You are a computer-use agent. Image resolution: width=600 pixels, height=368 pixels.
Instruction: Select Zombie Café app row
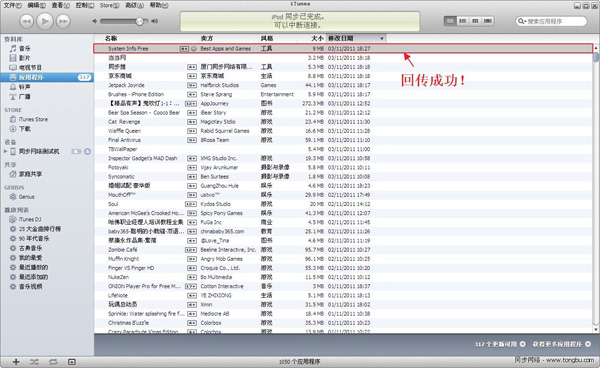(343, 249)
